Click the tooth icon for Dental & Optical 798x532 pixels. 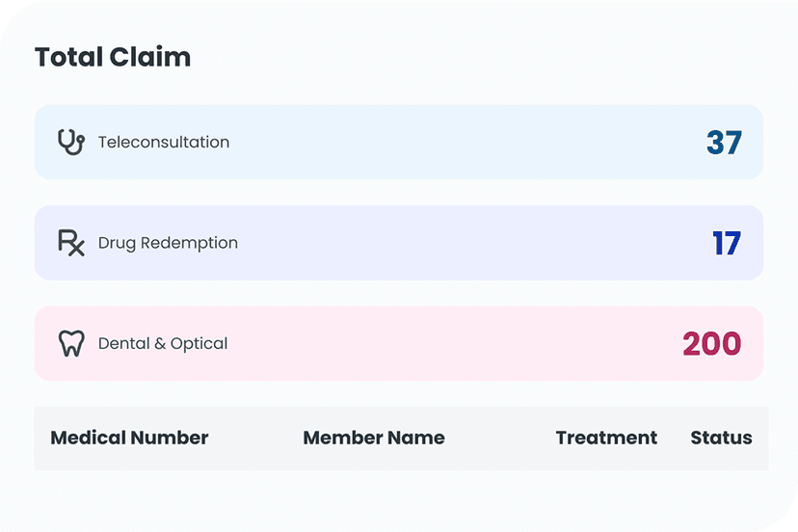pyautogui.click(x=71, y=344)
